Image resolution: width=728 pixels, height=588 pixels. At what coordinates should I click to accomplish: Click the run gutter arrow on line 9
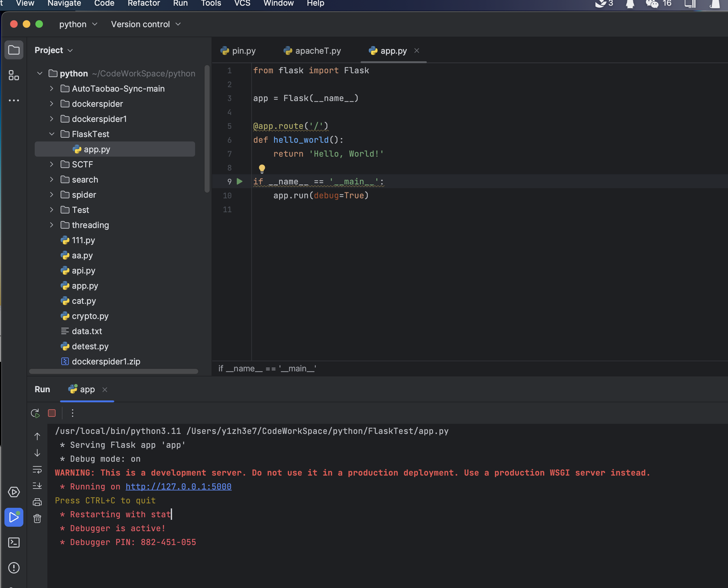pos(239,182)
